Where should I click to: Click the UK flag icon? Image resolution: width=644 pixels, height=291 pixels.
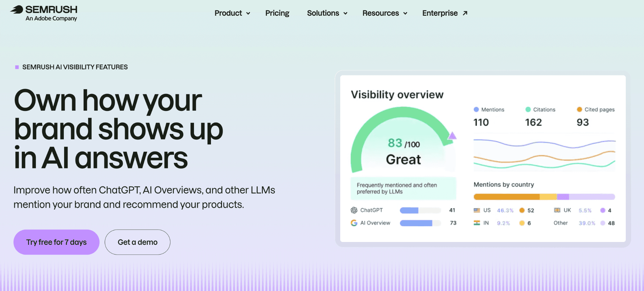pyautogui.click(x=557, y=210)
